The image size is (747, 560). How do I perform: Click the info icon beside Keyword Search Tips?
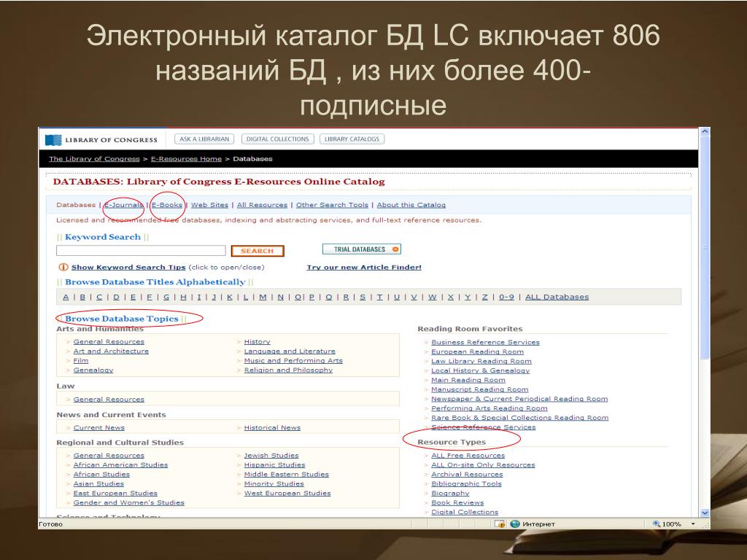63,267
